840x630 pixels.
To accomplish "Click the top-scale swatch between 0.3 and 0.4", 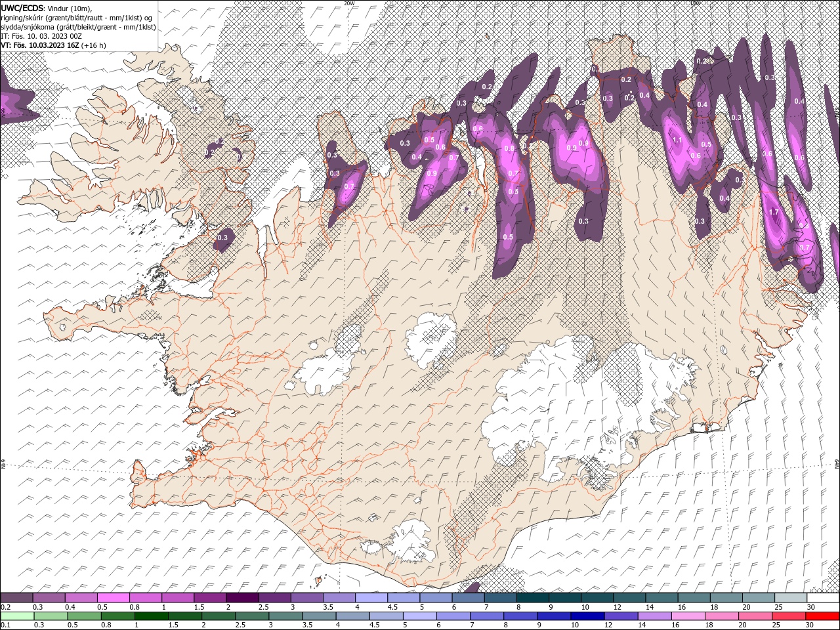I will coord(49,598).
